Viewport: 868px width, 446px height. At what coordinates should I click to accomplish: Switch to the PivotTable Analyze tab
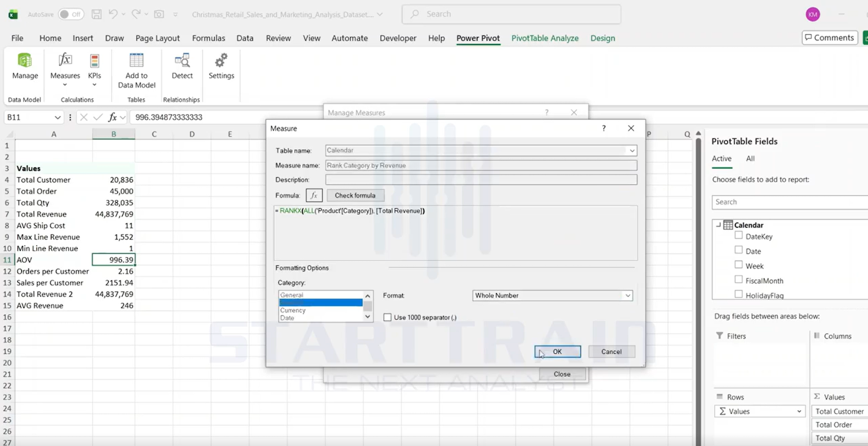[545, 38]
